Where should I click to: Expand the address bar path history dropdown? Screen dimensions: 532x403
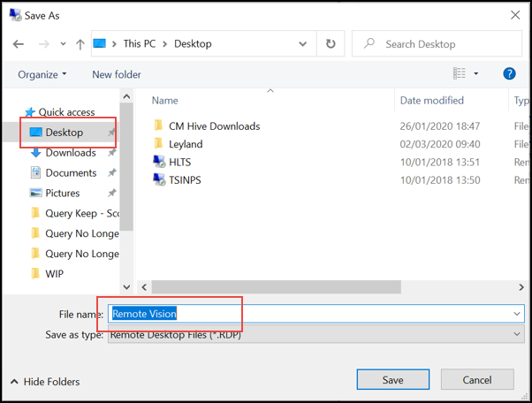point(303,44)
